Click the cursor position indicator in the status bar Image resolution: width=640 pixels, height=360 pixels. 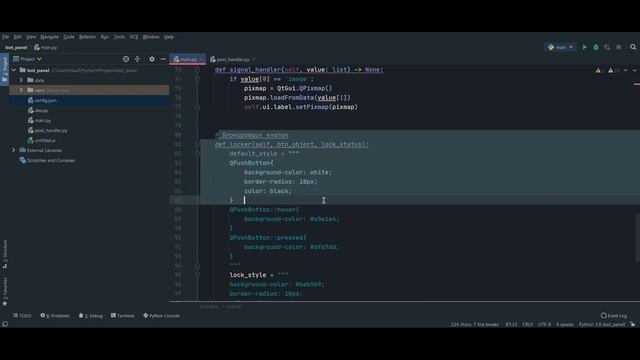click(x=511, y=324)
